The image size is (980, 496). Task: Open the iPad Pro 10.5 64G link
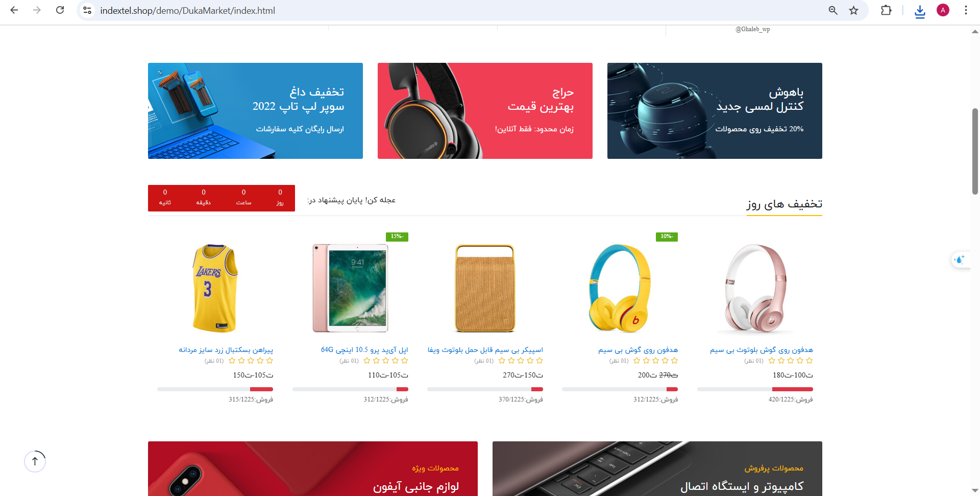tap(364, 350)
